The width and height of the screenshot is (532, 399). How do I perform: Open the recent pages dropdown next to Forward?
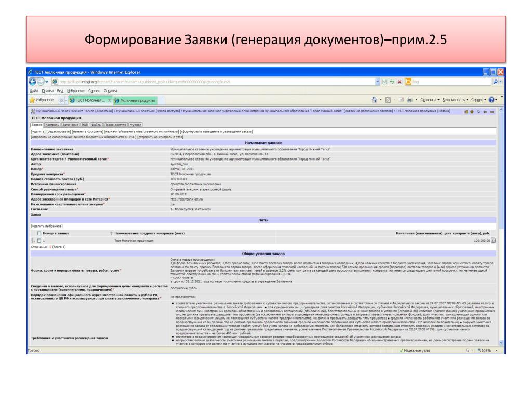coord(47,82)
